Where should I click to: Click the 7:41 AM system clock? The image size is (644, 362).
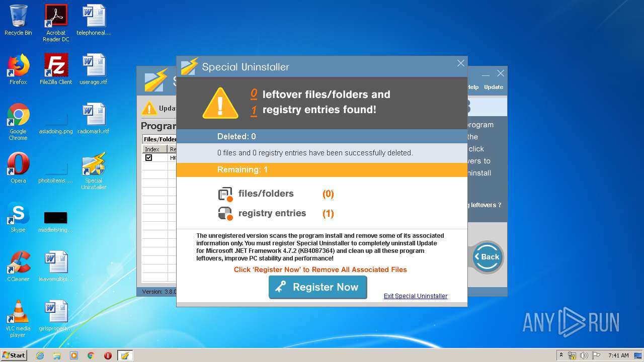618,355
